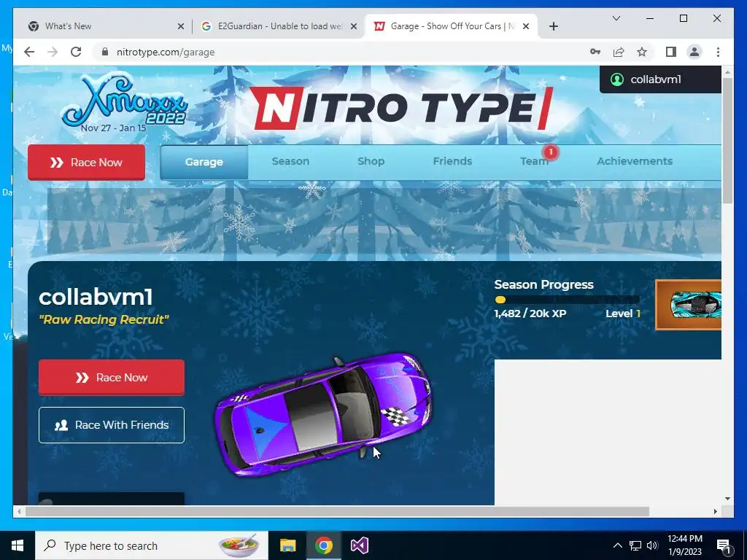
Task: Click the scroll right arrow
Action: [x=716, y=511]
